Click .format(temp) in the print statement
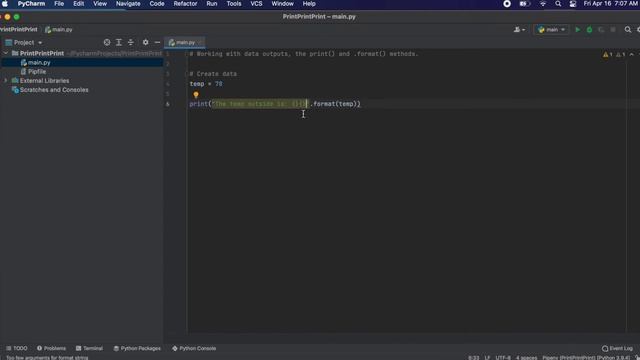 334,104
